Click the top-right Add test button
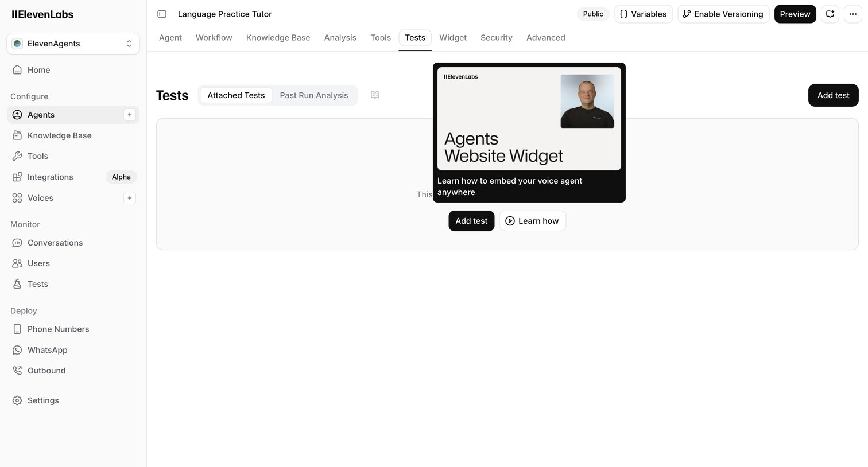Viewport: 868px width, 467px height. point(834,95)
